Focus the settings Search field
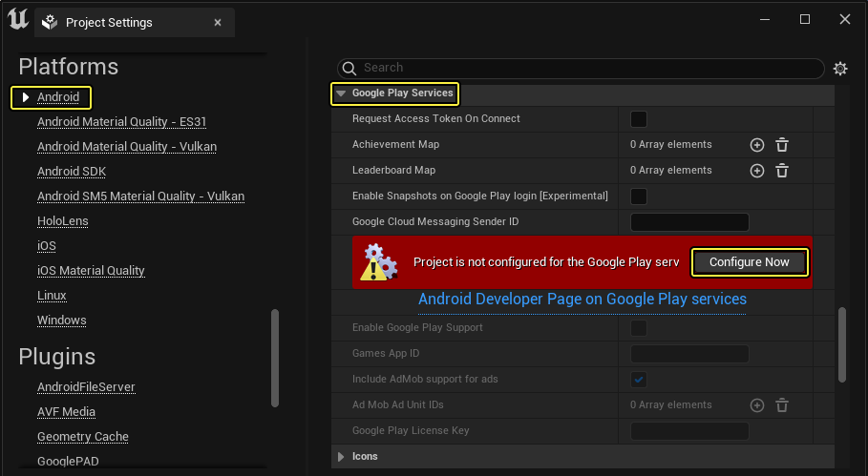This screenshot has height=476, width=868. pos(581,68)
